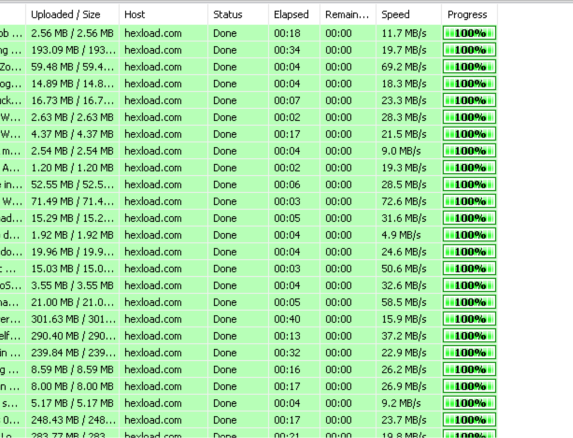573x438 pixels.
Task: Click the Elapsed column header
Action: pyautogui.click(x=294, y=15)
